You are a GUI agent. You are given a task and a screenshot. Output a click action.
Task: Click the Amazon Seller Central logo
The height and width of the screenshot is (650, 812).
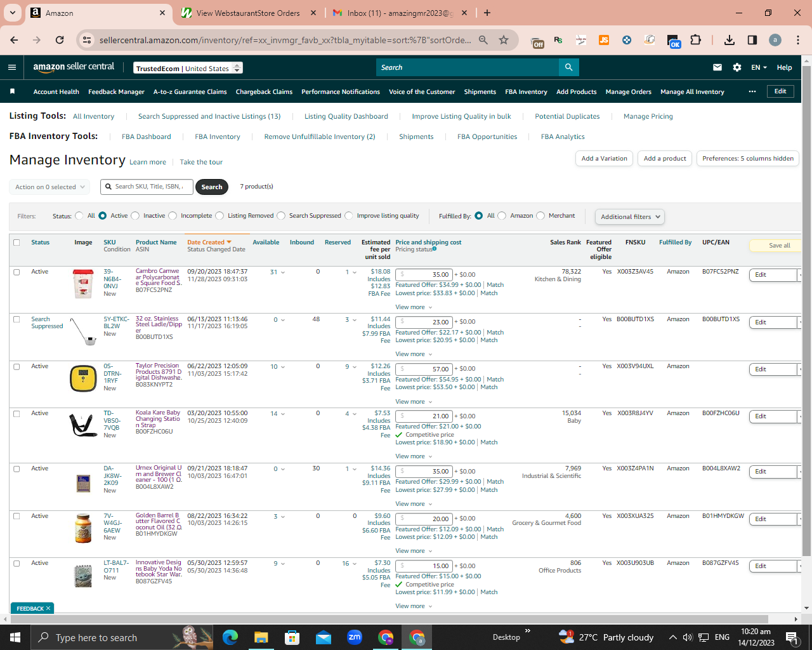click(x=74, y=67)
